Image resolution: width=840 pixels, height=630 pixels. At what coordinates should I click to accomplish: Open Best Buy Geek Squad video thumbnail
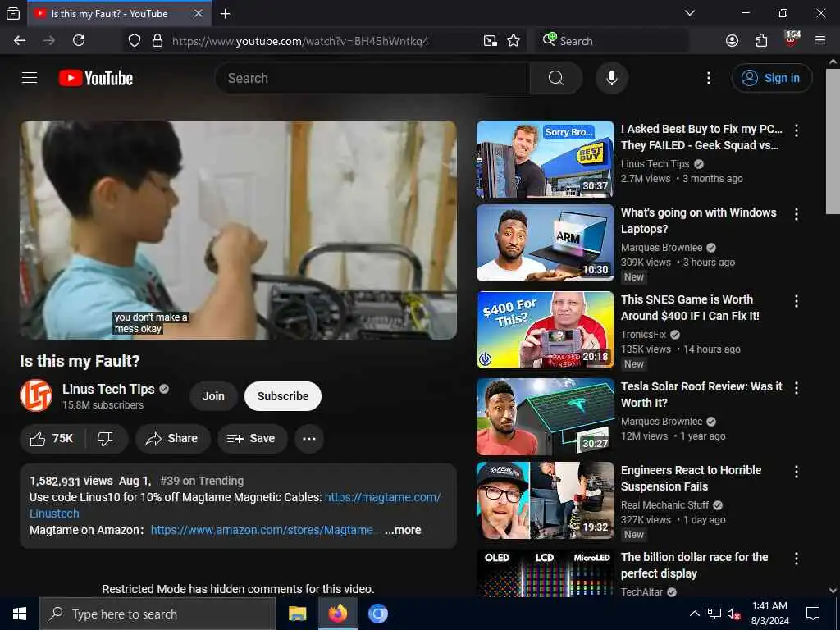(546, 159)
